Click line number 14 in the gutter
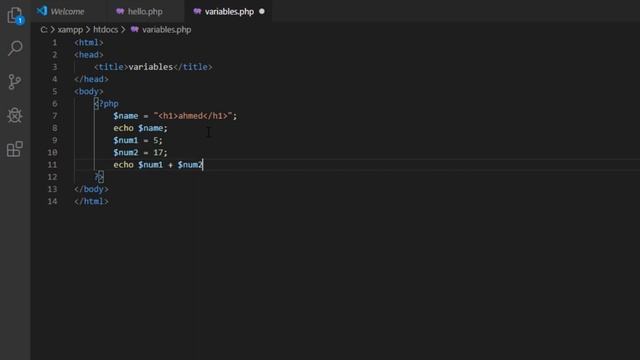 click(52, 202)
